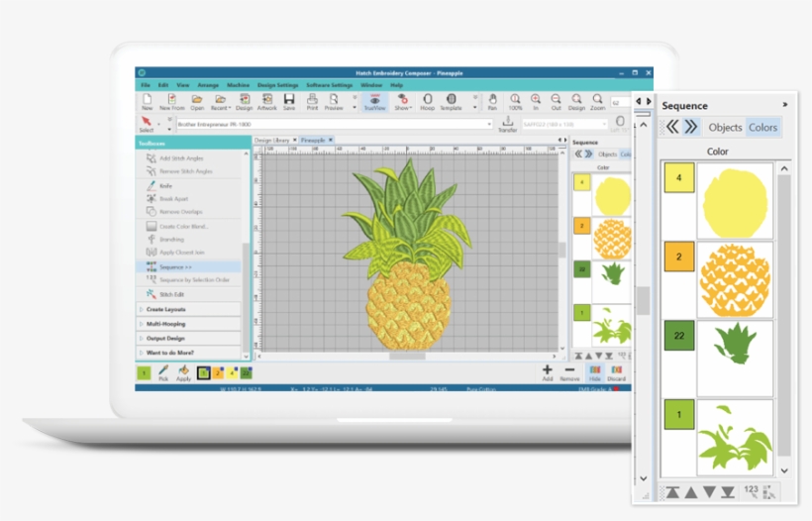This screenshot has width=812, height=521.
Task: Toggle Hide unused colors button
Action: pyautogui.click(x=594, y=372)
